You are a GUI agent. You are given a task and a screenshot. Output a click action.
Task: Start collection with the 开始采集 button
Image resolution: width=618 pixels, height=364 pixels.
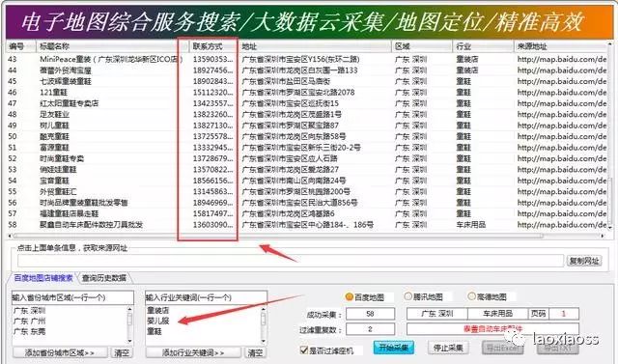[x=394, y=348]
